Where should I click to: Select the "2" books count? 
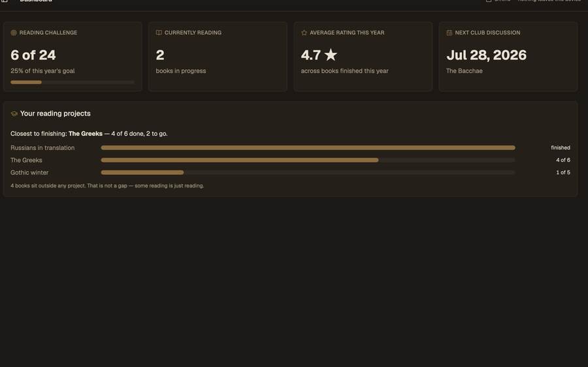pos(160,55)
